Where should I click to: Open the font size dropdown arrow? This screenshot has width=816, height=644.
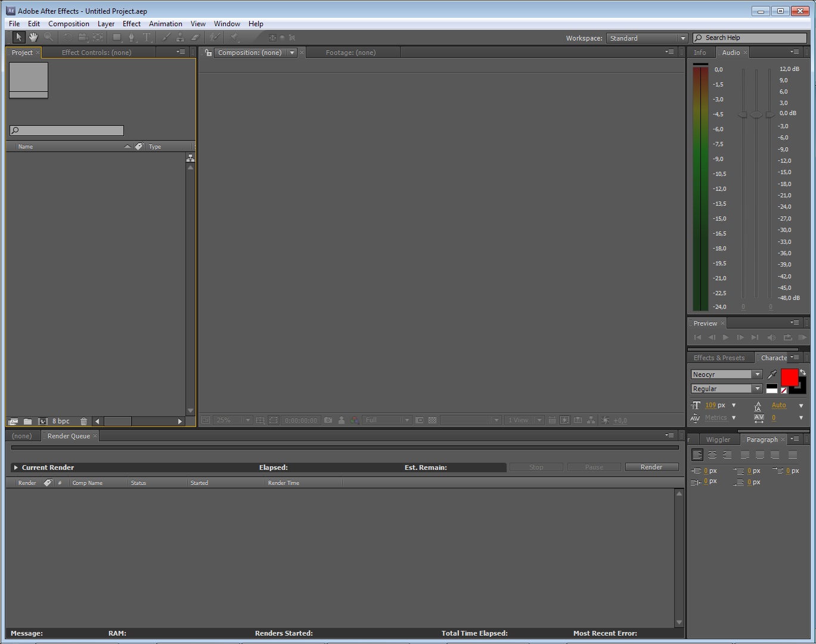pos(734,405)
